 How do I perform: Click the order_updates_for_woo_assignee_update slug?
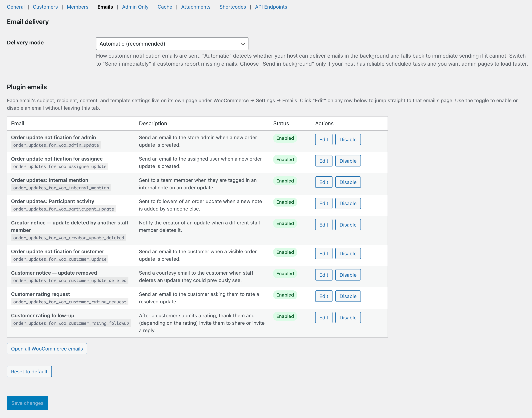click(x=60, y=166)
